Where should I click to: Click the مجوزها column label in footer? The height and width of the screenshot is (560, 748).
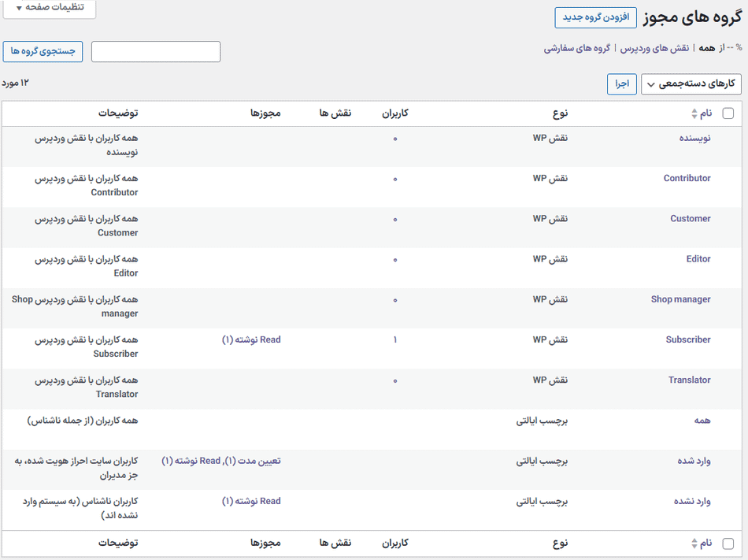pyautogui.click(x=265, y=543)
